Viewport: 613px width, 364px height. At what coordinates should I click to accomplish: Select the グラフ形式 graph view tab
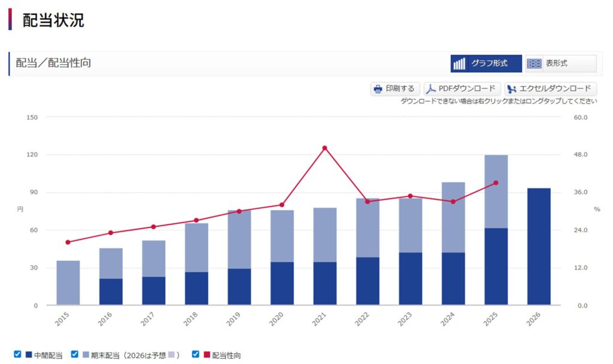(486, 63)
